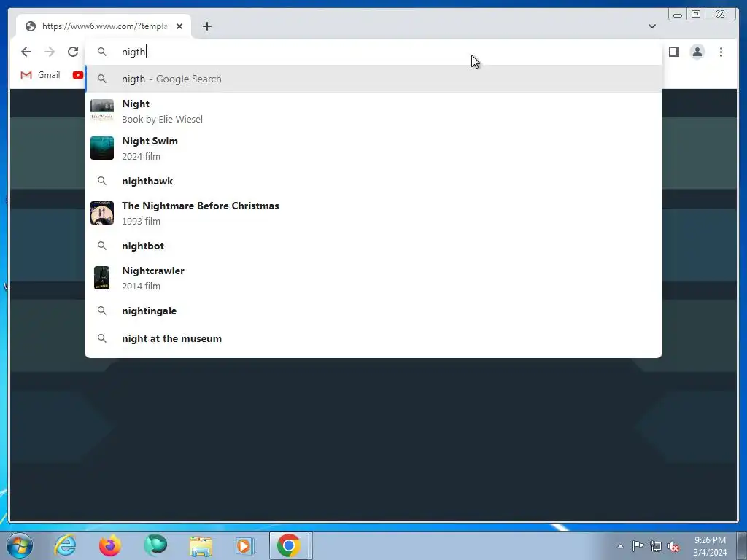The height and width of the screenshot is (560, 747).
Task: Select 'night at the museum' suggestion
Action: click(373, 338)
